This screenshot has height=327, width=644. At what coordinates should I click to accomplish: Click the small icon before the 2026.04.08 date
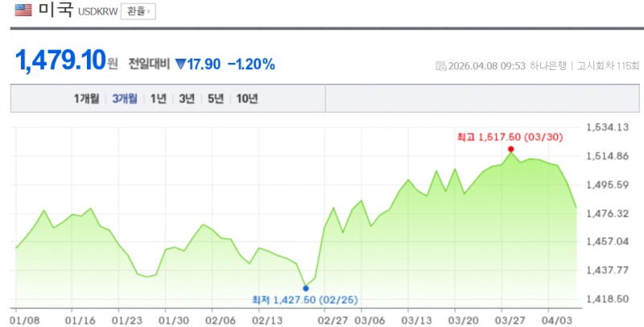click(x=440, y=66)
